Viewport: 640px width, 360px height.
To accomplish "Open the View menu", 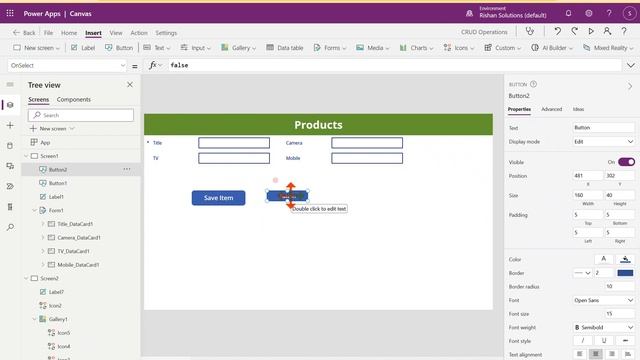I will [116, 33].
